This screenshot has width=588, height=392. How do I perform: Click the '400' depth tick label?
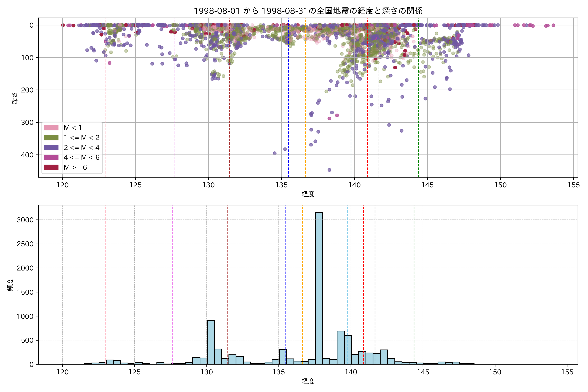coord(27,155)
